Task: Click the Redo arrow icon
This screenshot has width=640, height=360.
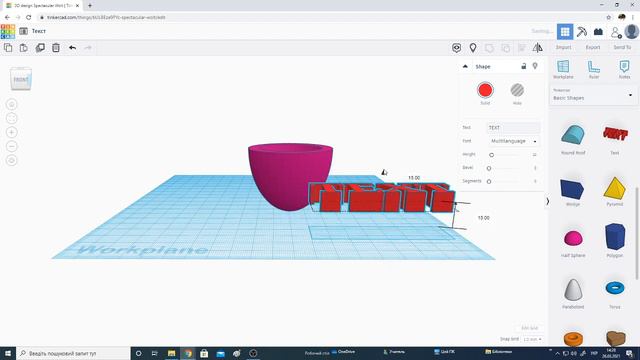Action: coord(88,48)
